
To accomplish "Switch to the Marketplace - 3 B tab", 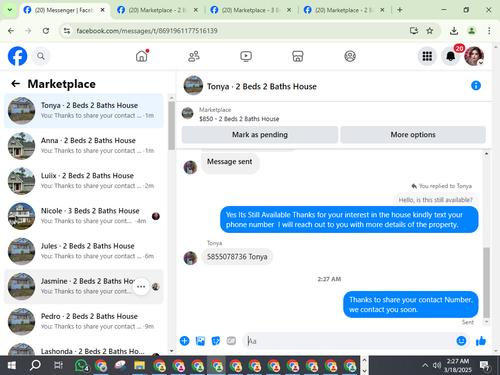I will point(250,10).
